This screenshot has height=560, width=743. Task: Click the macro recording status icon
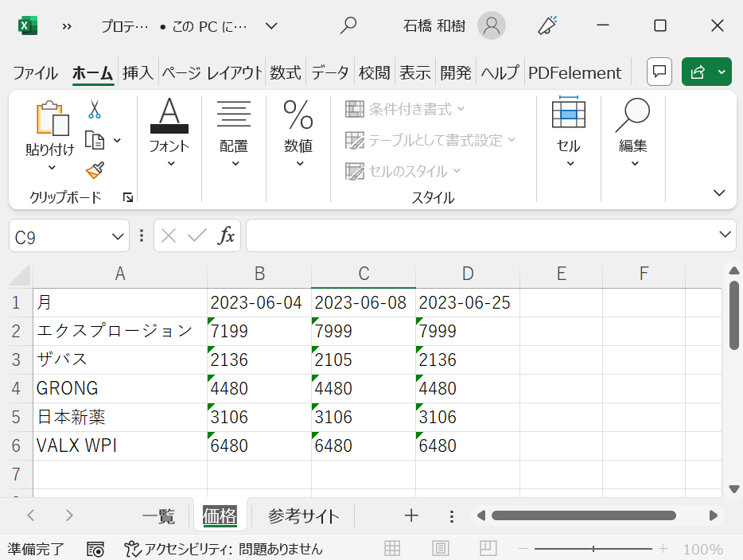95,549
